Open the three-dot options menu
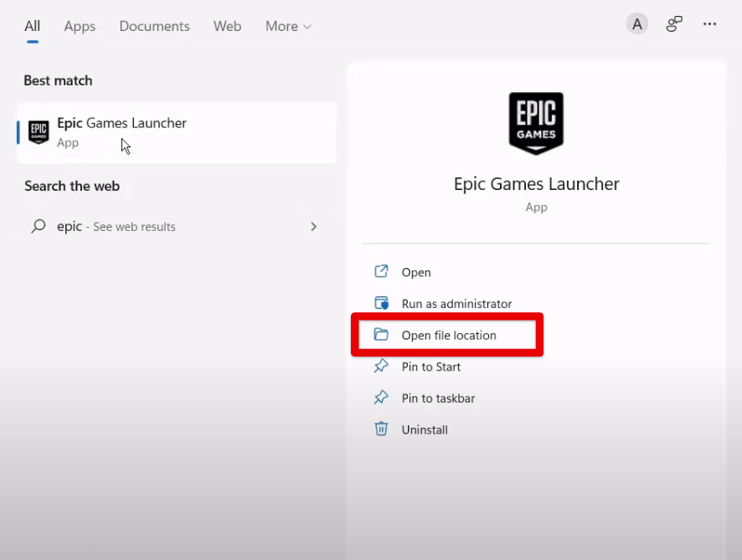Viewport: 742px width, 560px height. [x=709, y=24]
